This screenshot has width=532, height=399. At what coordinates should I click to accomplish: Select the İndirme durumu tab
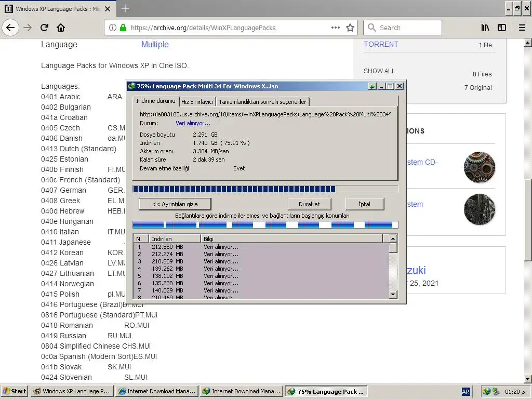156,101
